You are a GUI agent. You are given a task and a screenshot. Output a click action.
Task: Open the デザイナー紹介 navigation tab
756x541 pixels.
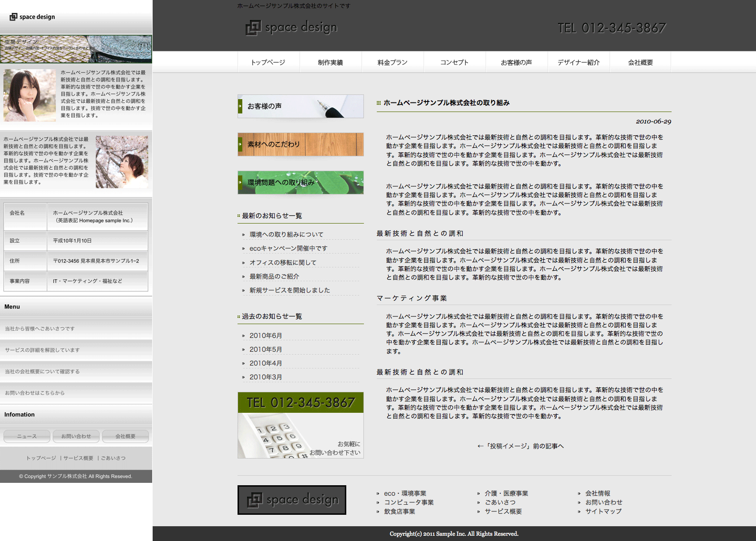click(579, 62)
